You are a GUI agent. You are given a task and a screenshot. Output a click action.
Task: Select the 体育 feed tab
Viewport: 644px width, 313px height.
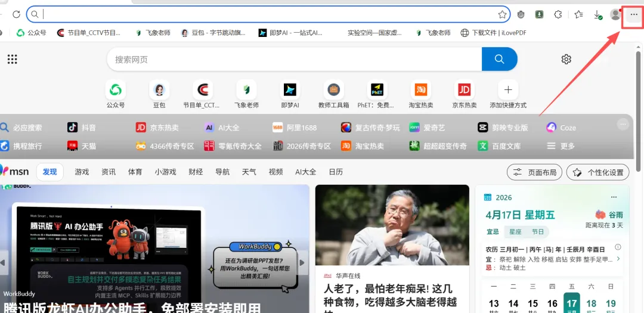(135, 172)
